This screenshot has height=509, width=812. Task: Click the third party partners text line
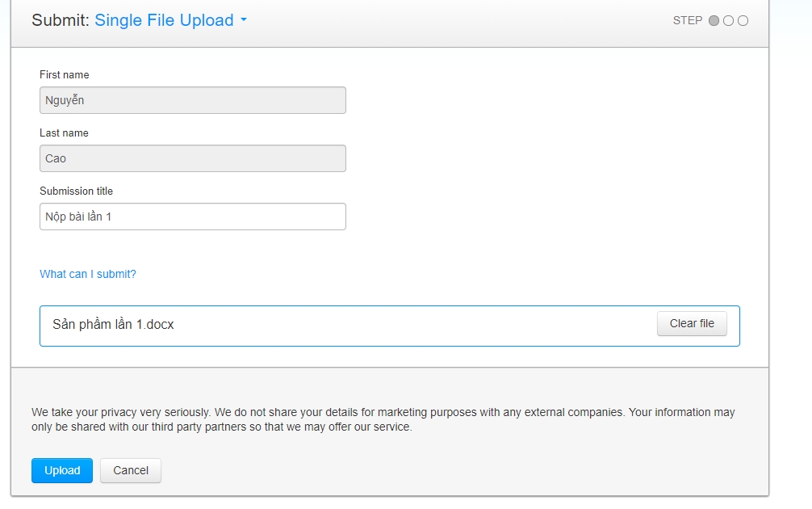pyautogui.click(x=222, y=427)
